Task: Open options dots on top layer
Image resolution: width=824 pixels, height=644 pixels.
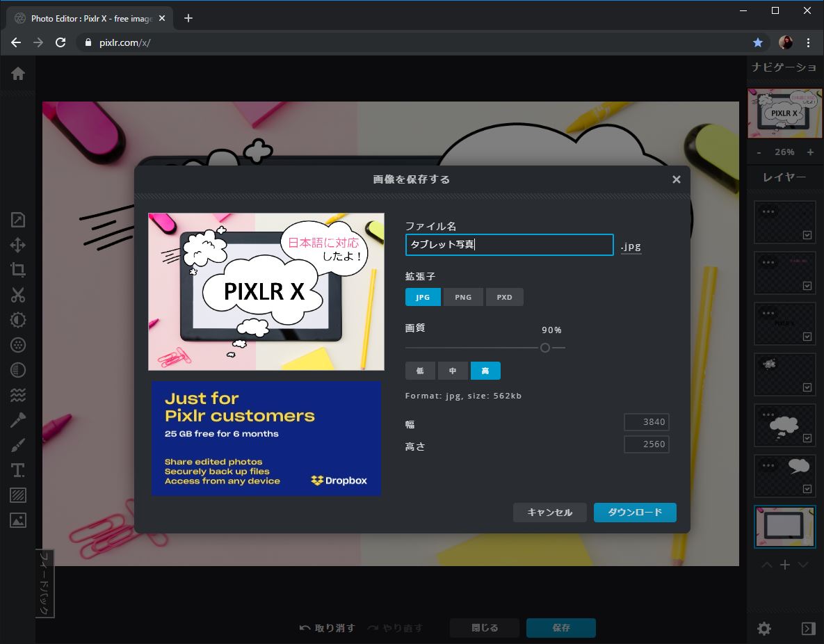Action: [768, 212]
